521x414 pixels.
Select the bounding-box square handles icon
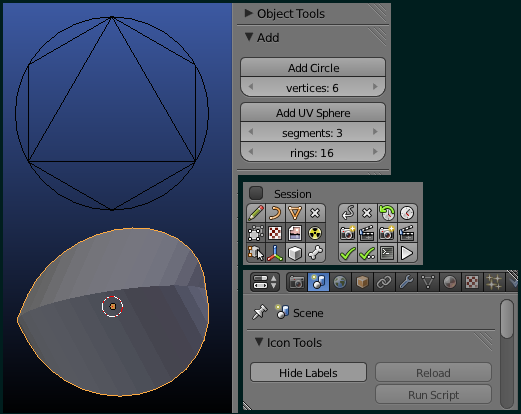[x=256, y=233]
